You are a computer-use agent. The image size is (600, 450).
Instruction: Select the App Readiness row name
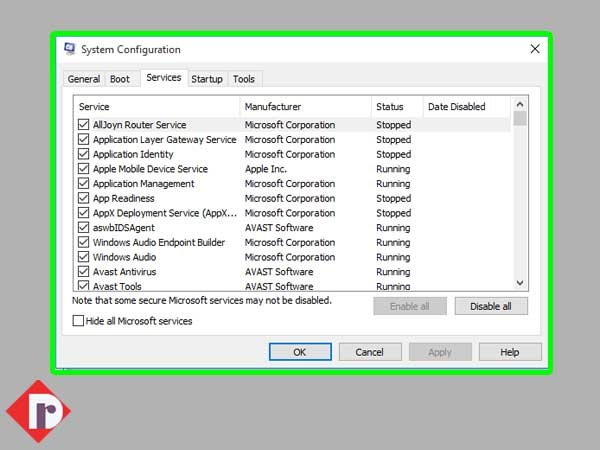click(124, 198)
